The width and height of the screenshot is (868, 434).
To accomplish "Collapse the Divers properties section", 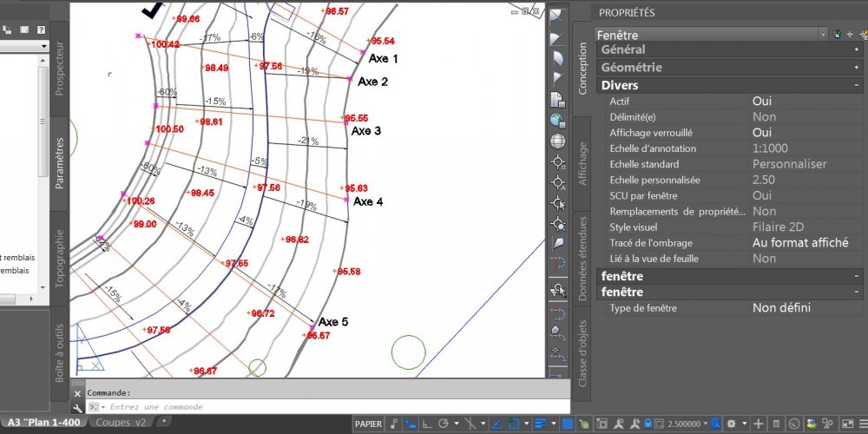I will coord(857,85).
